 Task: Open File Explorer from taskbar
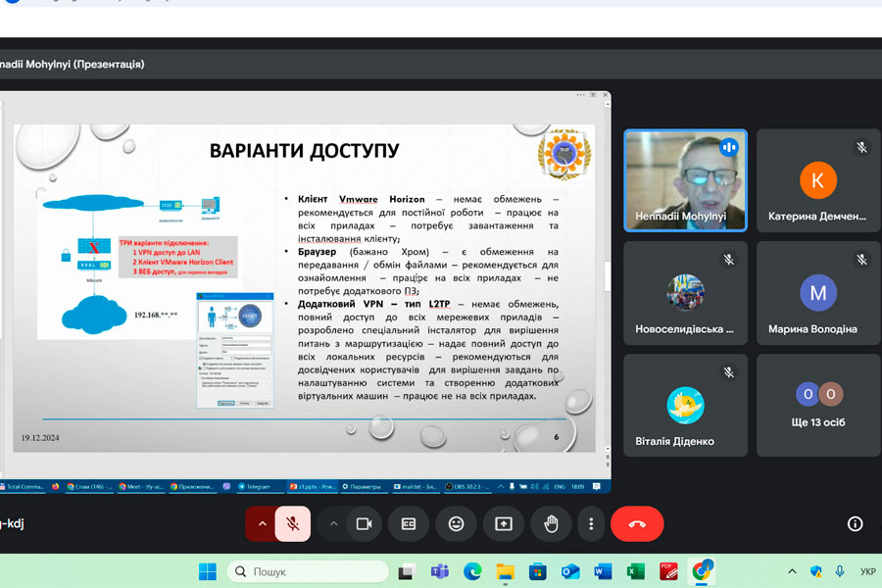[x=505, y=571]
